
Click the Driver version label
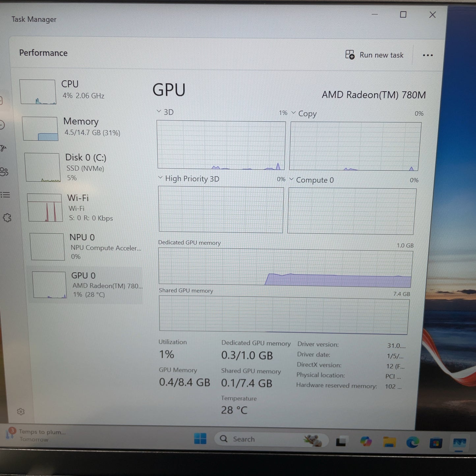[x=318, y=344]
